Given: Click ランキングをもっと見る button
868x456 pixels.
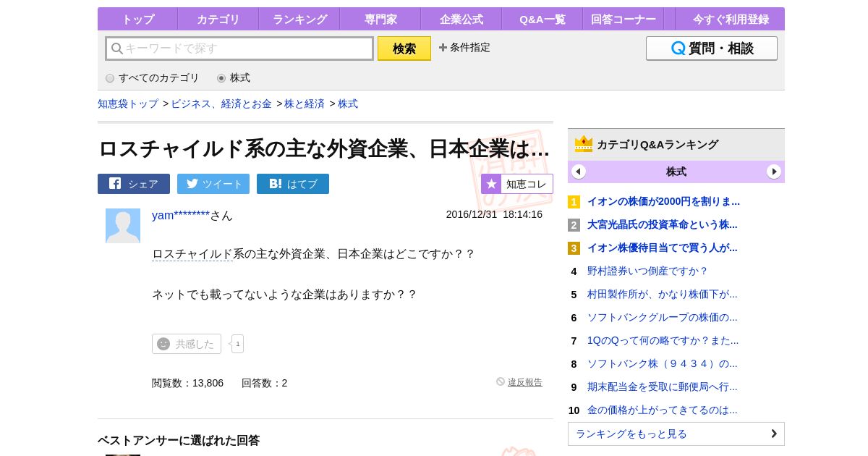Looking at the screenshot, I should pyautogui.click(x=676, y=434).
